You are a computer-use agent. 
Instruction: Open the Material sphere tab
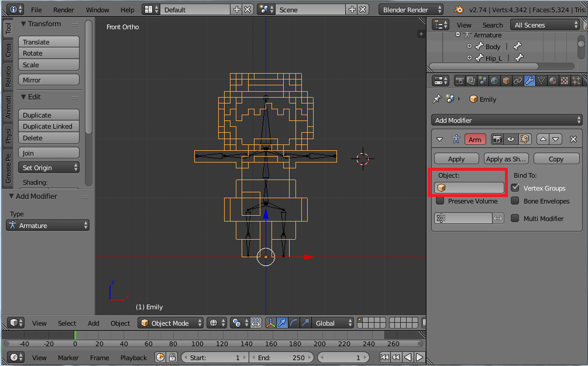[552, 81]
